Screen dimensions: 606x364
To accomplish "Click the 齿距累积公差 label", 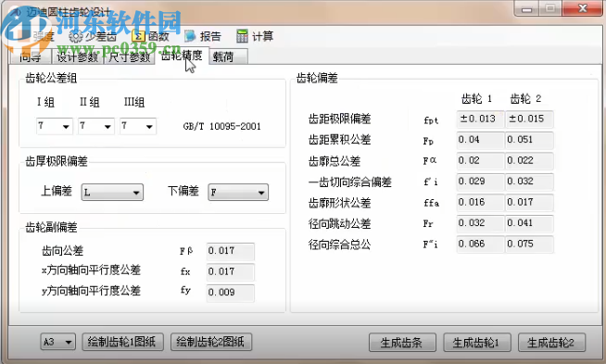I will [340, 140].
